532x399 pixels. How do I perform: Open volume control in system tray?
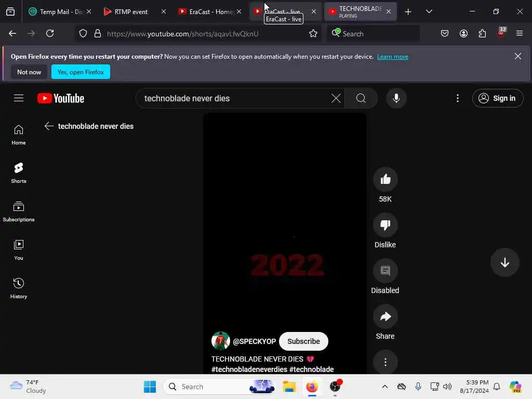click(447, 387)
